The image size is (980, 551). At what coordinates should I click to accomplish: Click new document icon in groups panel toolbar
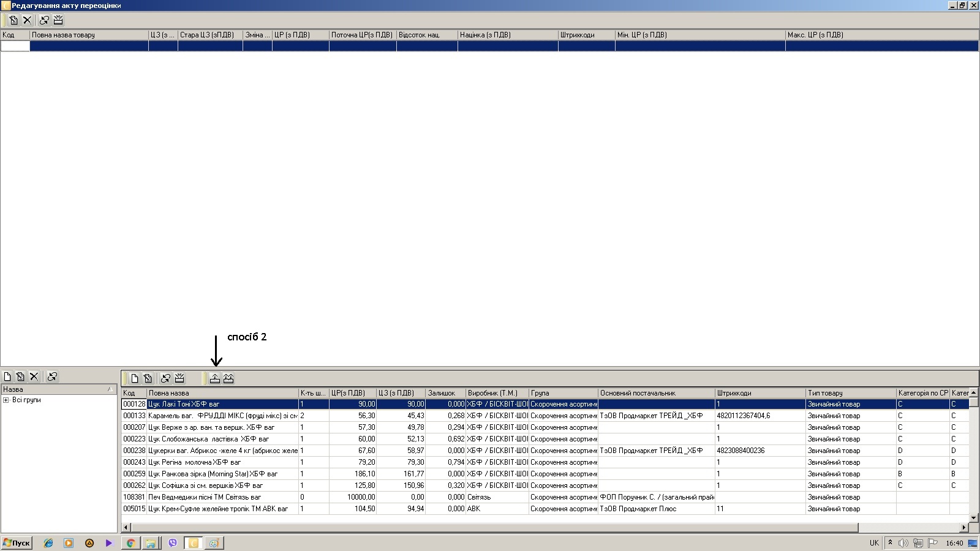point(7,377)
